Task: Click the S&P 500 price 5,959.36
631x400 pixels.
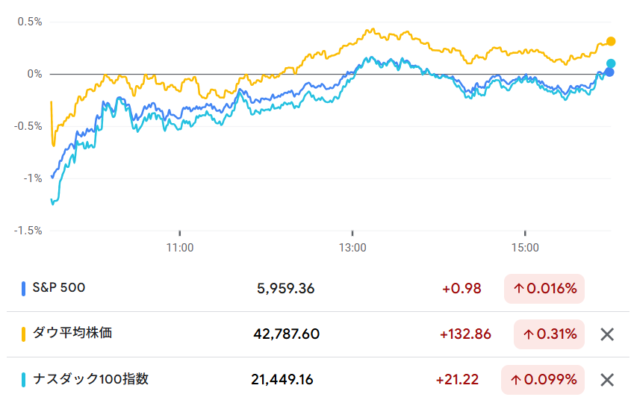Action: point(286,289)
